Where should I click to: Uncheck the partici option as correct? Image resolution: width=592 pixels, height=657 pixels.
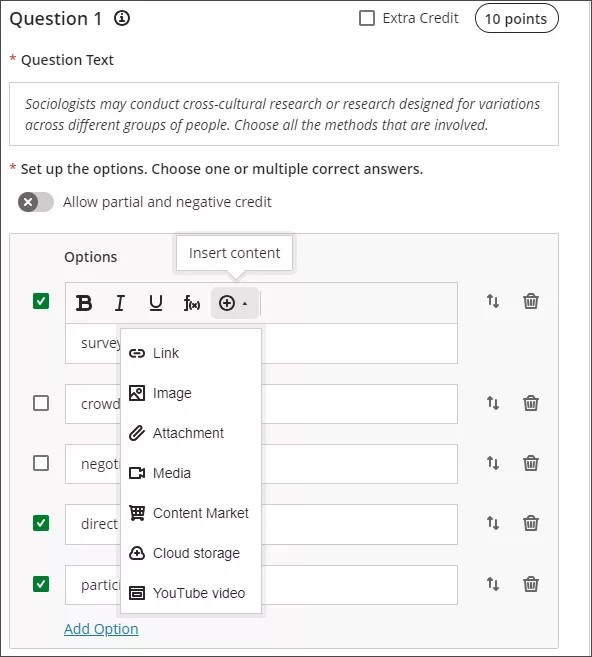coord(41,584)
